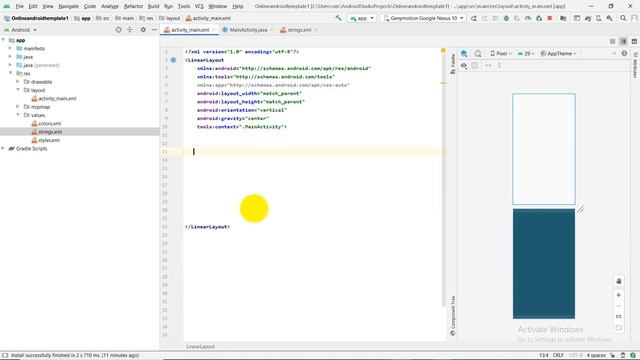Expand the manifests folder
Image resolution: width=640 pixels, height=360 pixels.
pos(10,48)
